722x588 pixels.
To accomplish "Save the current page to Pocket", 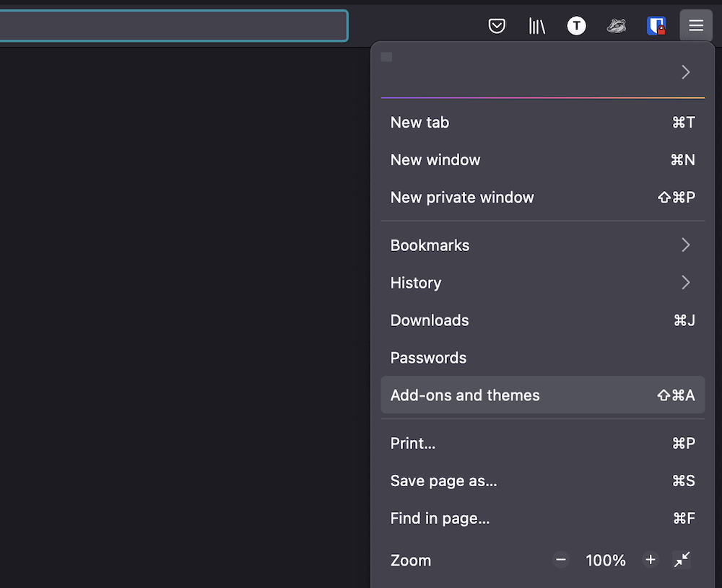I will (497, 25).
